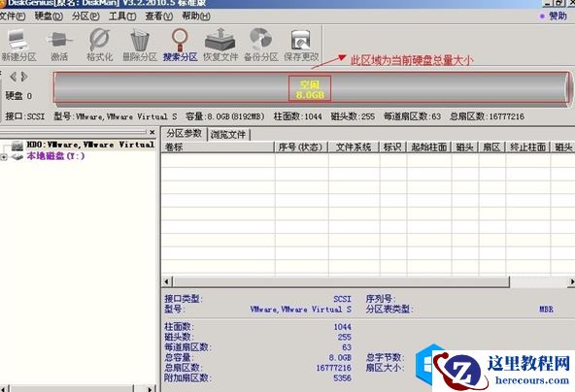Select 本地磁盘 (Y:) tree item

pyautogui.click(x=55, y=156)
